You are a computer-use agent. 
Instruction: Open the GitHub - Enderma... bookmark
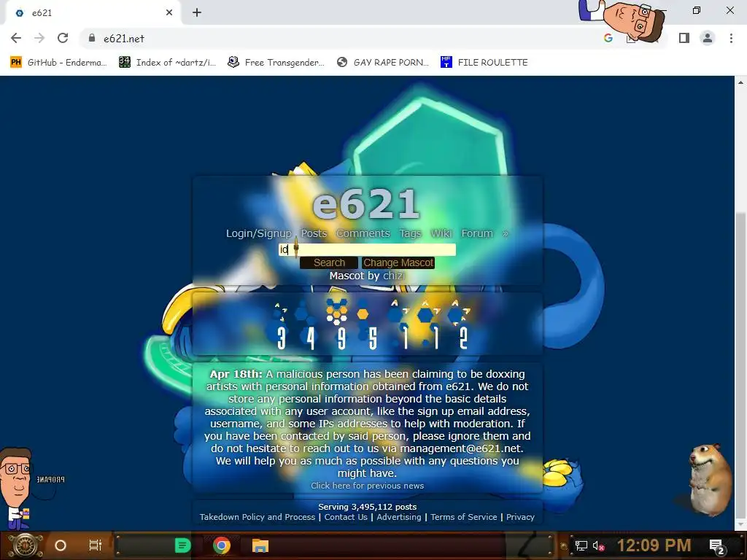tap(58, 63)
